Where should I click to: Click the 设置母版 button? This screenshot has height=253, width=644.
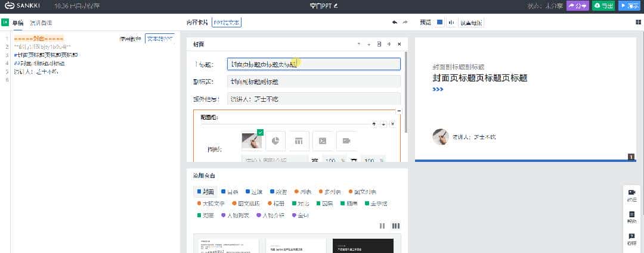472,23
